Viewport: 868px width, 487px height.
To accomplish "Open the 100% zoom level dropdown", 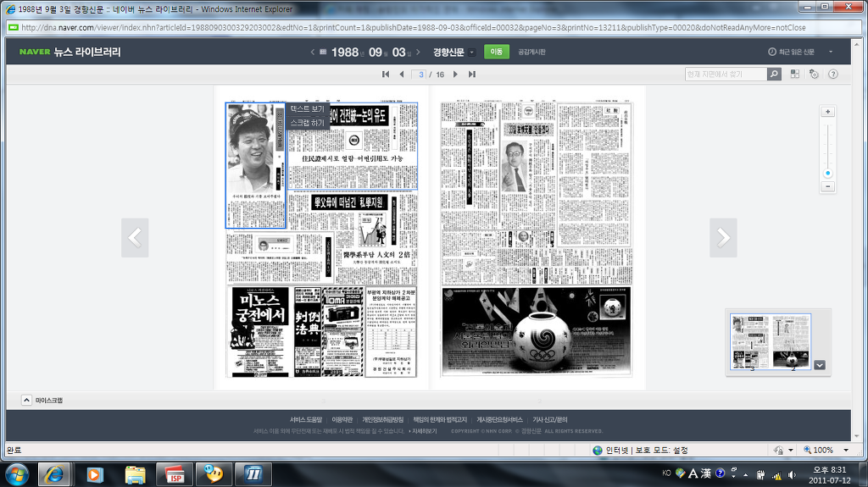I will tap(846, 450).
